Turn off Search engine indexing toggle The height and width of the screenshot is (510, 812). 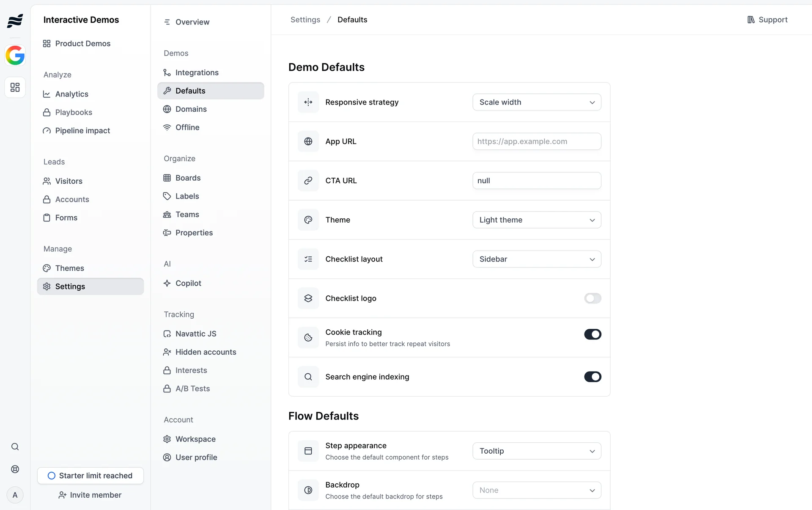click(593, 377)
